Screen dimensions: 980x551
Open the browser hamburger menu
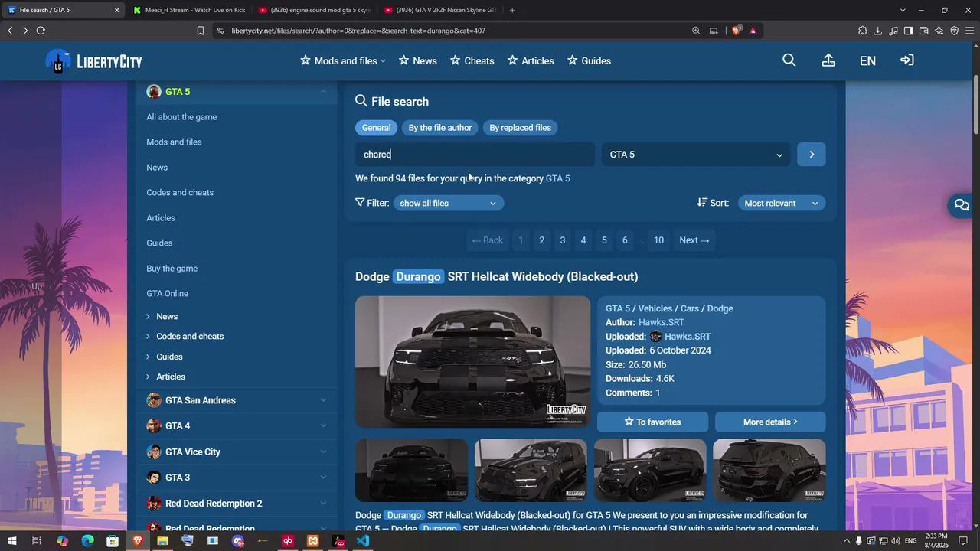(x=969, y=31)
